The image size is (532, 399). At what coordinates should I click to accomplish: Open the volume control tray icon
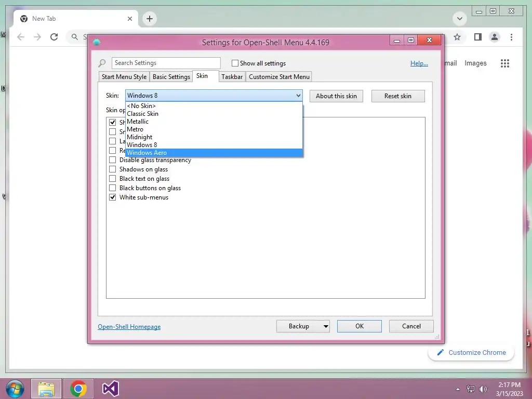[x=483, y=389]
